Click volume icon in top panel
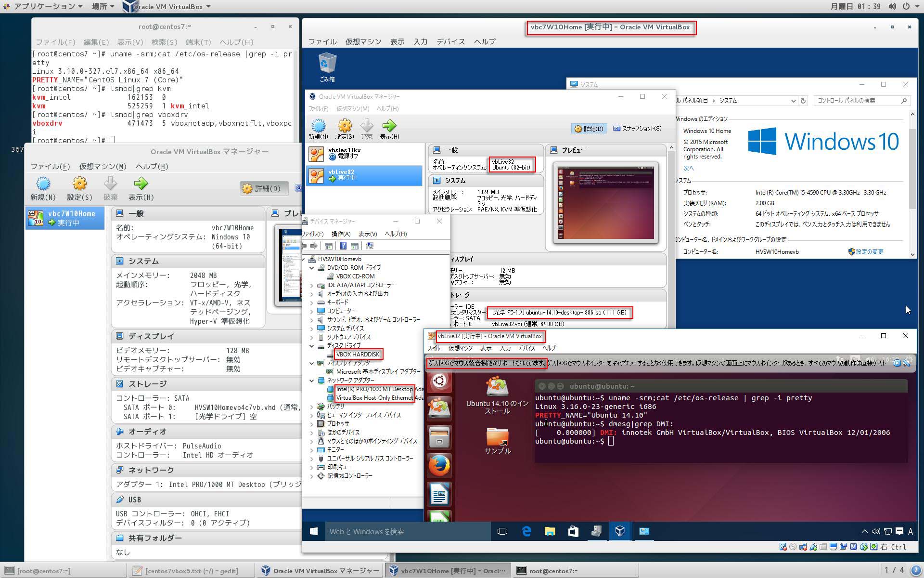The height and width of the screenshot is (578, 924). (892, 6)
